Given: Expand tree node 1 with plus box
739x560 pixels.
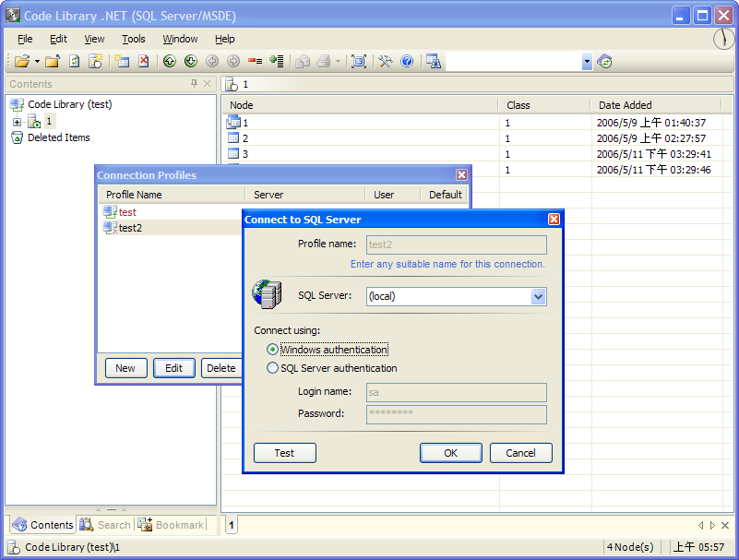Looking at the screenshot, I should [x=17, y=122].
